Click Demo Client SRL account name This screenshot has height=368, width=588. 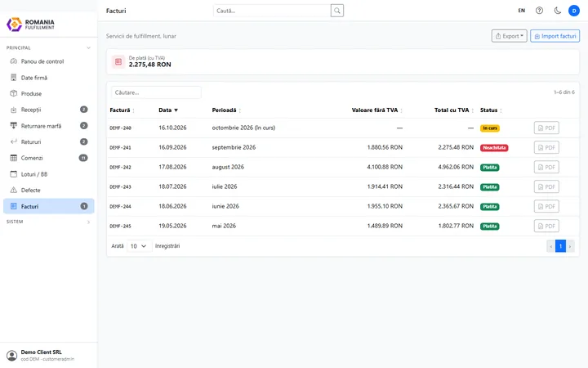(x=42, y=352)
